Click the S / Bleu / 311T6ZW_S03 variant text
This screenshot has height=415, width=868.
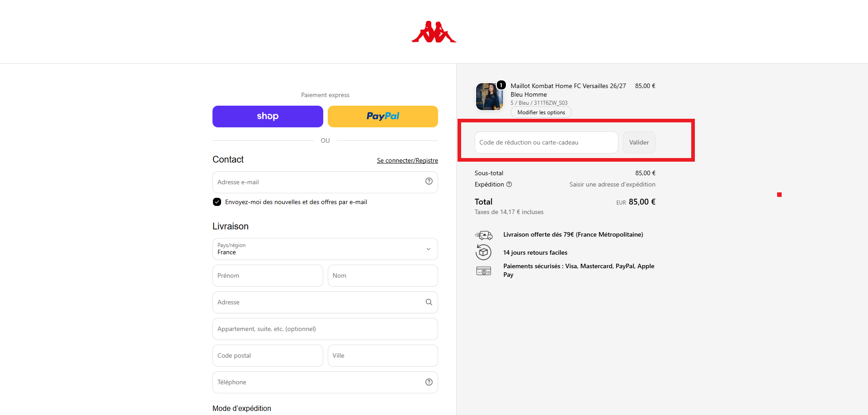539,103
